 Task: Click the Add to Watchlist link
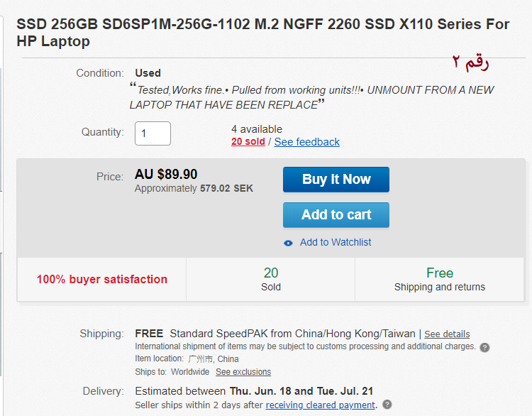[x=335, y=243]
